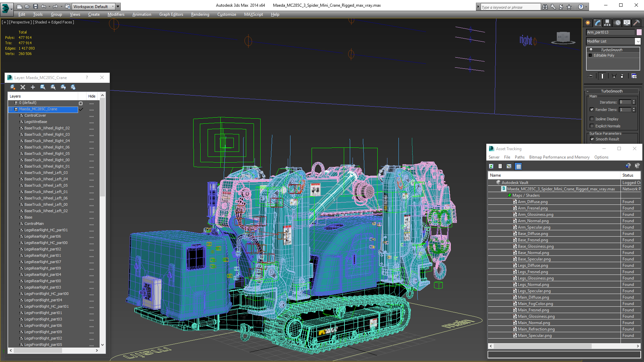Click the favorites star icon in title bar
The width and height of the screenshot is (644, 362).
[569, 7]
